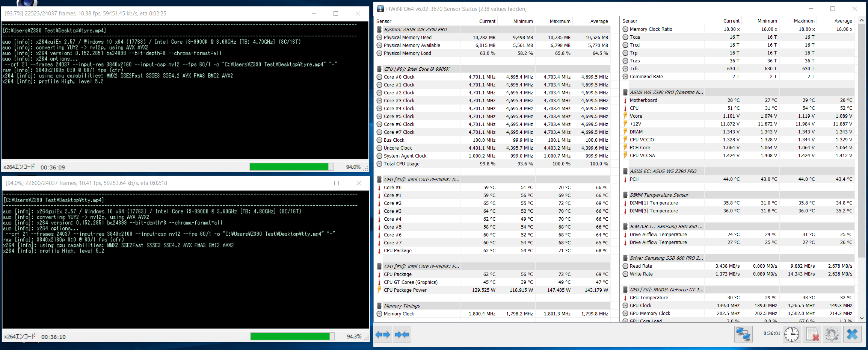Click the 94.3% label in tty.mp4 window

tap(354, 336)
